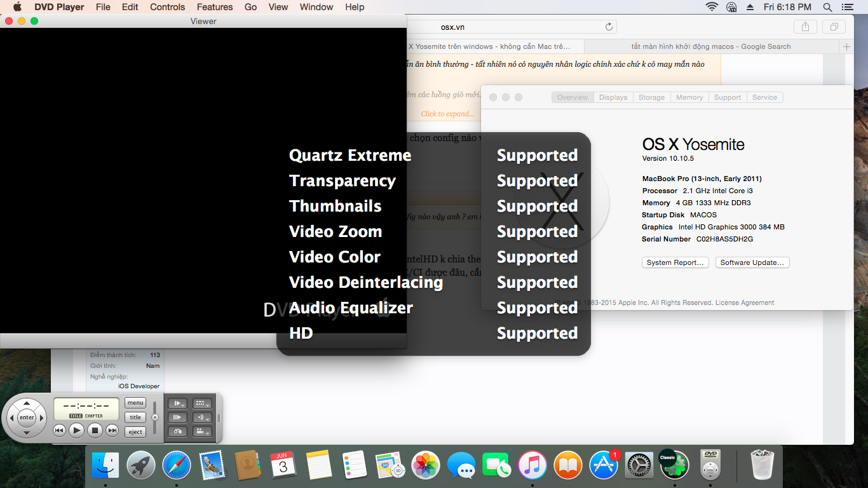Open Calendar from the Dock
Screen dimensions: 868x488
point(283,466)
